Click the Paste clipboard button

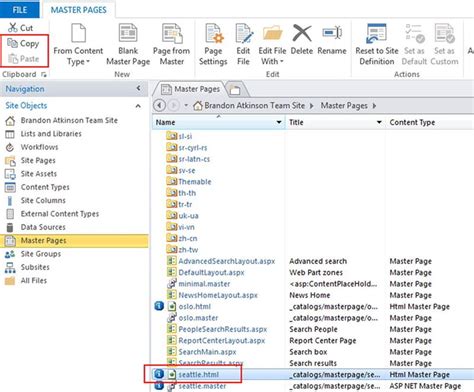point(23,59)
